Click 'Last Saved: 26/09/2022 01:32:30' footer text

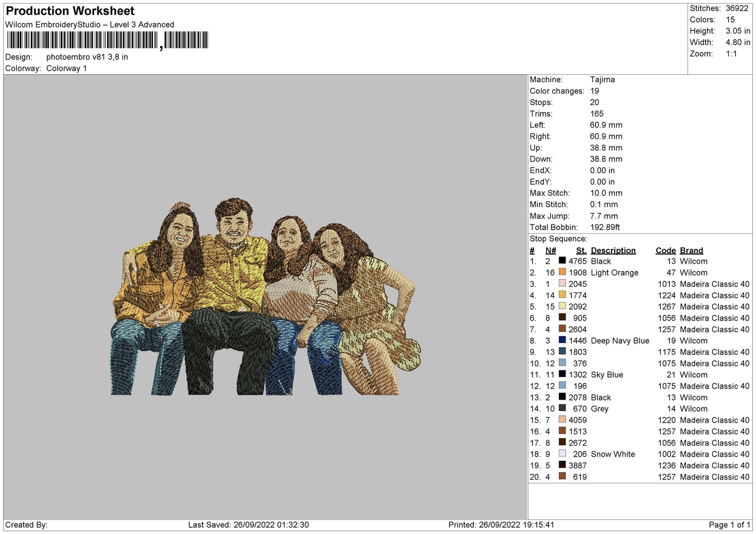249,525
